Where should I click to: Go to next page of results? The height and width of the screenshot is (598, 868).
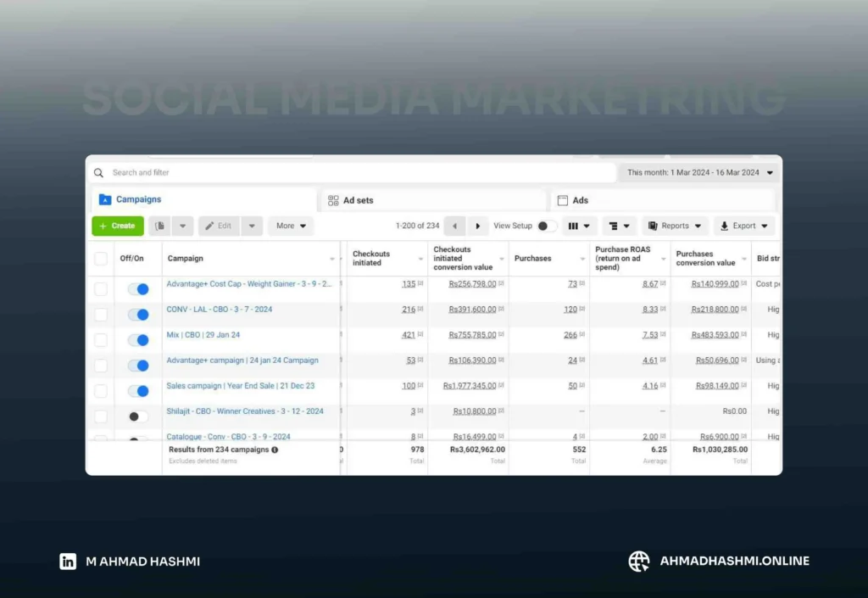pos(478,226)
